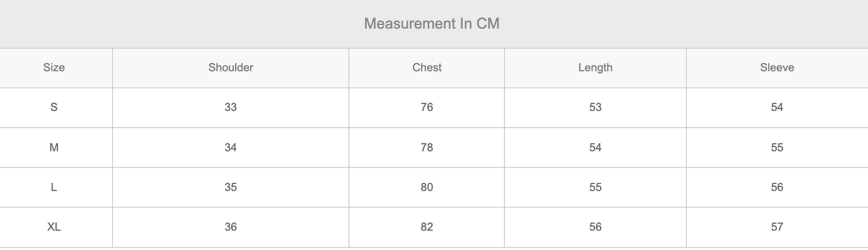Viewport: 868px width, 250px height.
Task: Select the M size row label
Action: (x=54, y=147)
